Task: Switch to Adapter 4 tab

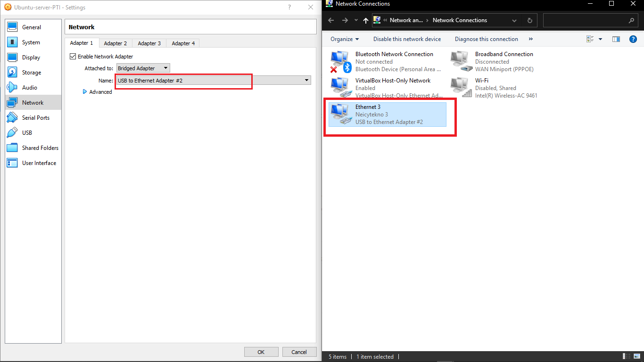Action: 183,43
